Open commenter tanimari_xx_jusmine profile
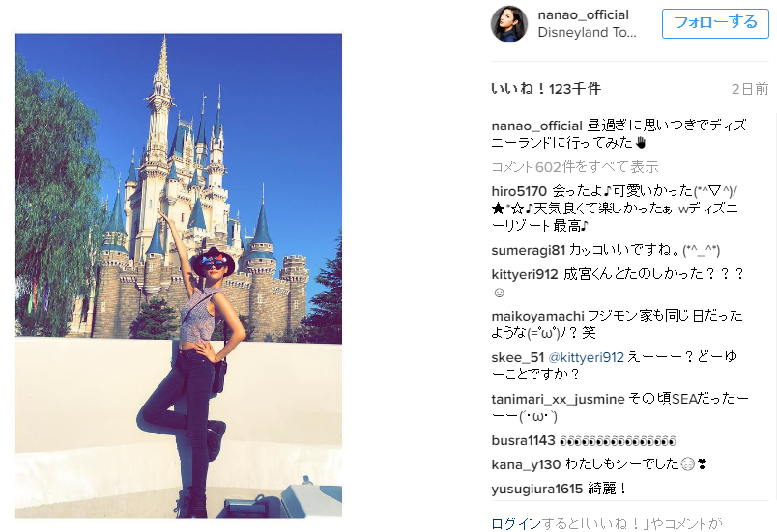The width and height of the screenshot is (777, 532). 558,399
